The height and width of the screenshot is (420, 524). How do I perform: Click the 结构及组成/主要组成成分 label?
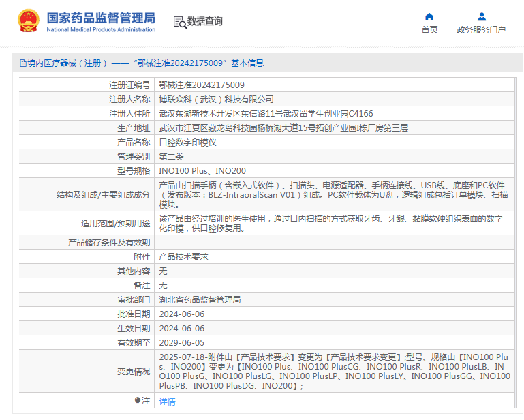click(104, 194)
